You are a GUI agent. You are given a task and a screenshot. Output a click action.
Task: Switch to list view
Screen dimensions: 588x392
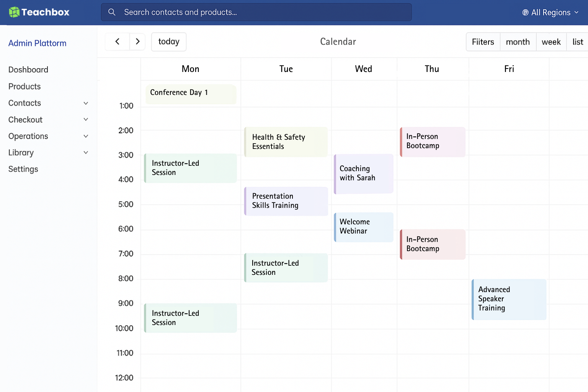577,42
